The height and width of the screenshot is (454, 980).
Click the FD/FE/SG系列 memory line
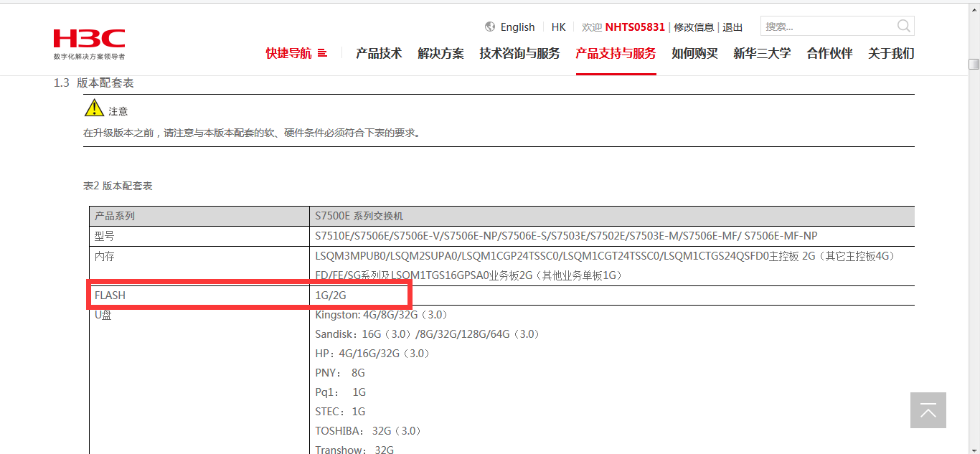[x=468, y=275]
